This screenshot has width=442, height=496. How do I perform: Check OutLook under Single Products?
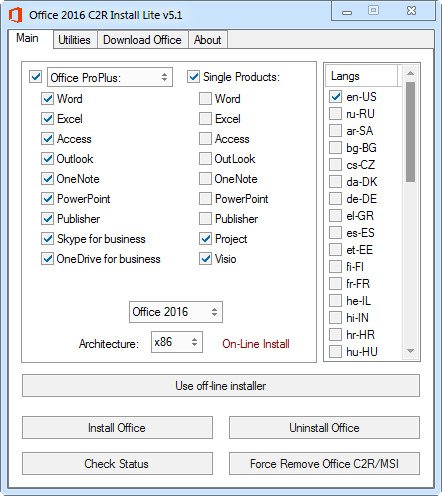(205, 159)
